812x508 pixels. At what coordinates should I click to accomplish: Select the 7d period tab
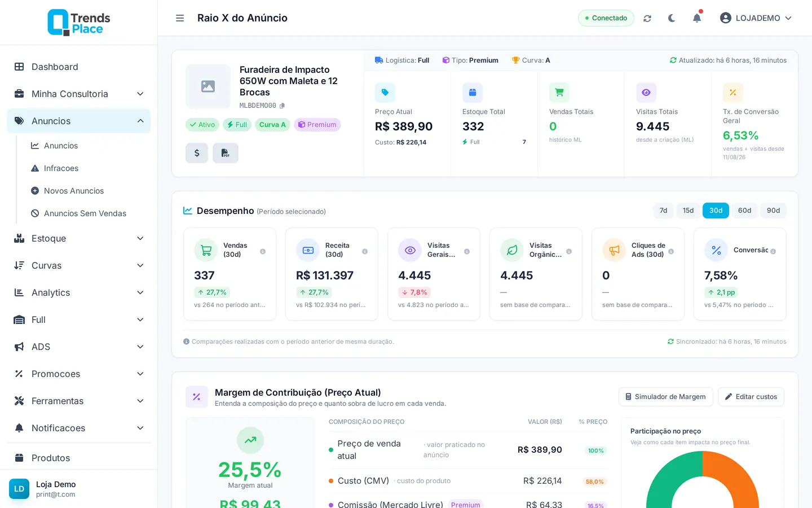click(x=664, y=211)
